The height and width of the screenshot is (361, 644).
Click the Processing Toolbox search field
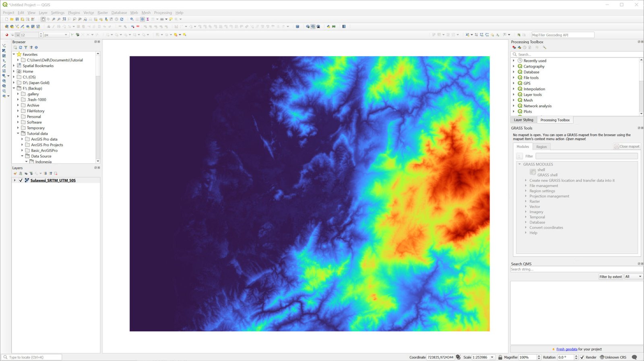click(576, 54)
